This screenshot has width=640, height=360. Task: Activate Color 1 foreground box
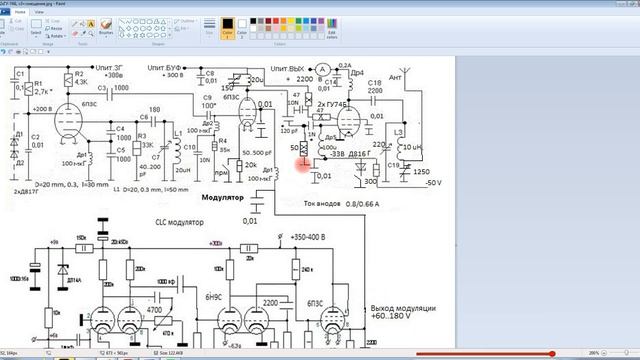tap(227, 28)
